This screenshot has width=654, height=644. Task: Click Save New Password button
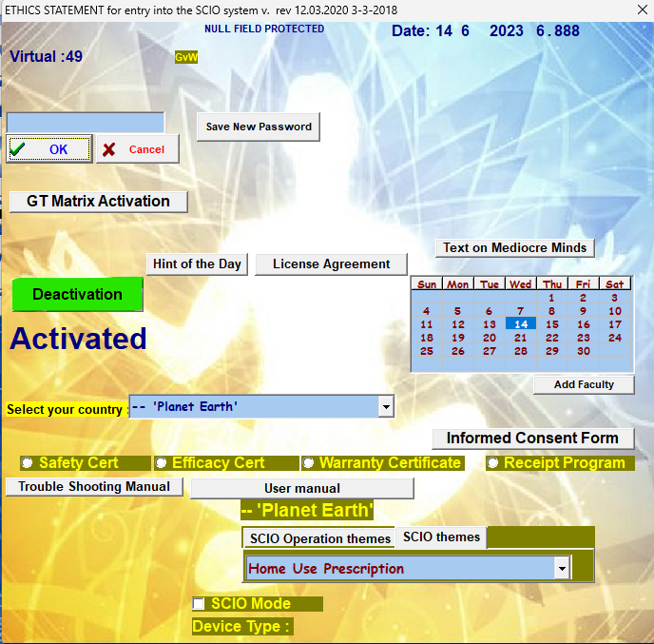259,127
